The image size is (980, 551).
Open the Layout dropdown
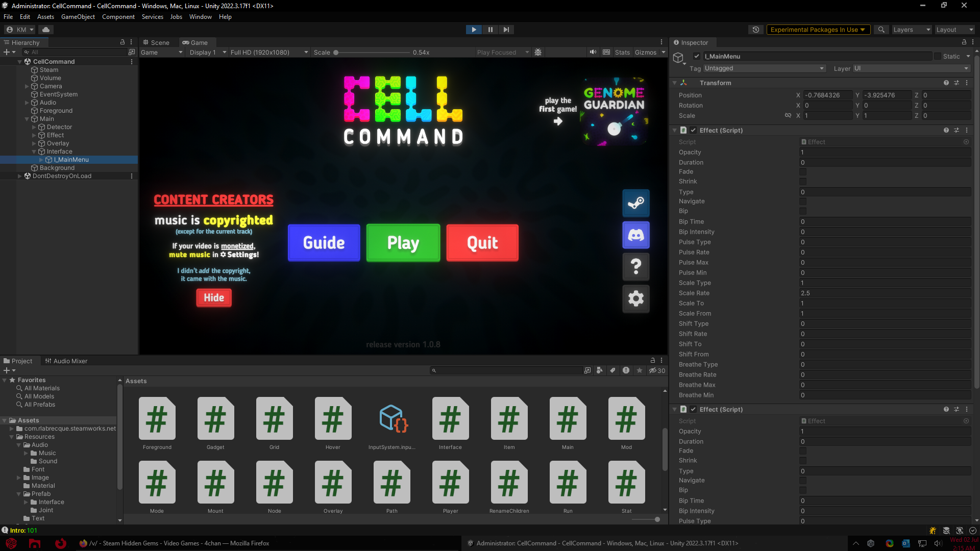coord(954,30)
